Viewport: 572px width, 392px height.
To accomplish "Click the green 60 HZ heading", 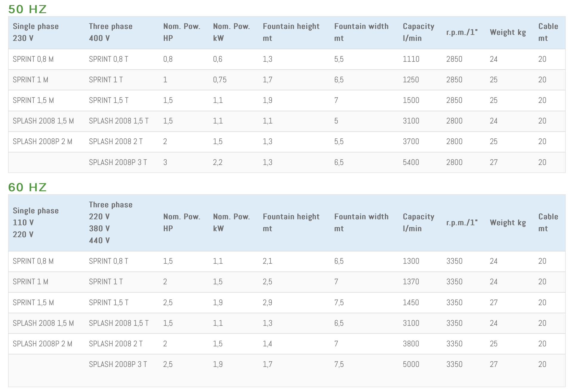I will (27, 187).
